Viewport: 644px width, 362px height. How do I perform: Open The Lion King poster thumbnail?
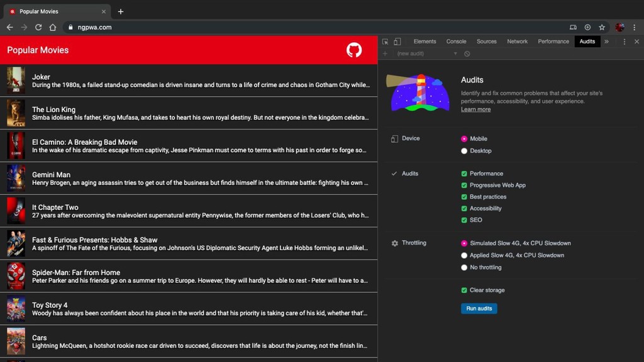[x=16, y=113]
